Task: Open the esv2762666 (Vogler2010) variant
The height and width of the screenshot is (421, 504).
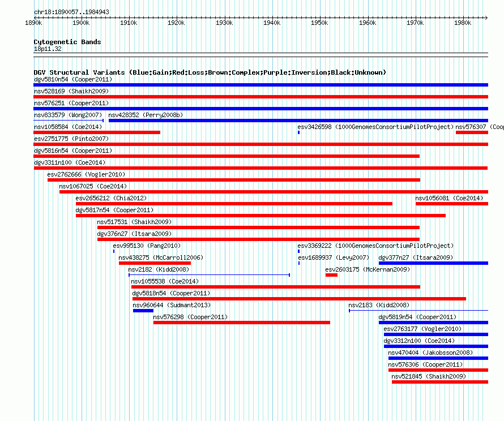Action: coord(86,174)
